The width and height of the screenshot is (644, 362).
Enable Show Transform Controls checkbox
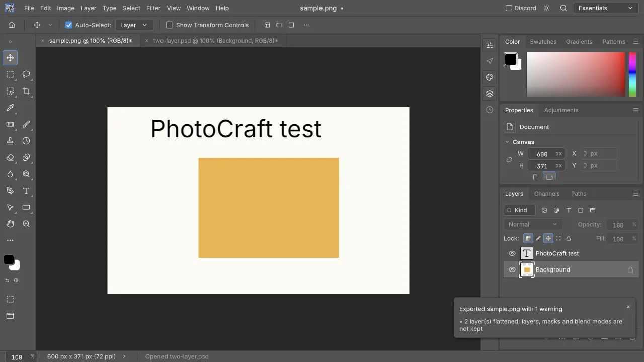pos(170,25)
